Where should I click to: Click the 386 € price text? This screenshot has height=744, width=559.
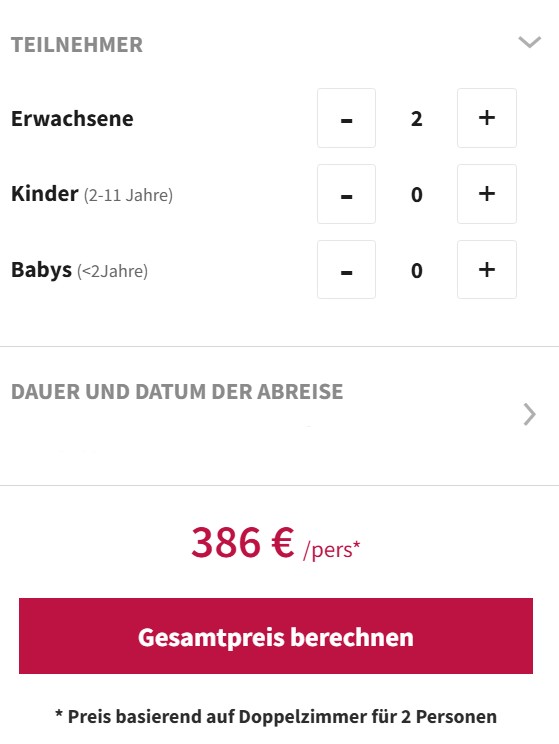[x=242, y=542]
